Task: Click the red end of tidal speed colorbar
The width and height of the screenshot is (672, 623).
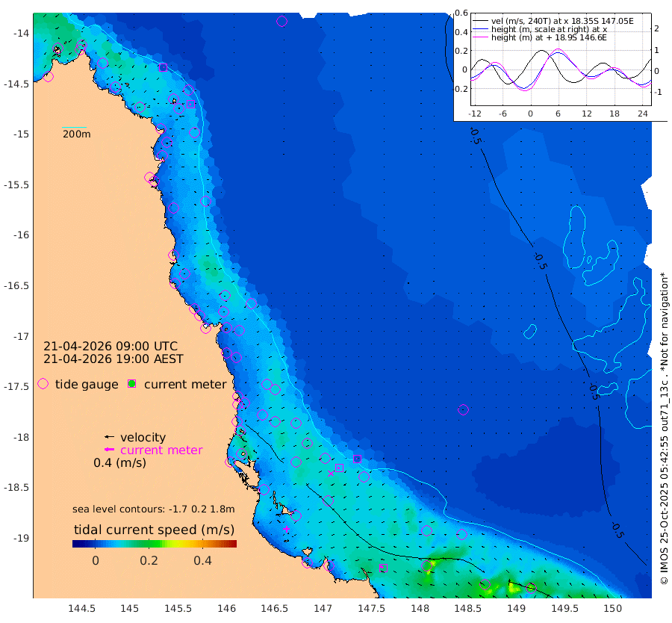Action: tap(232, 544)
